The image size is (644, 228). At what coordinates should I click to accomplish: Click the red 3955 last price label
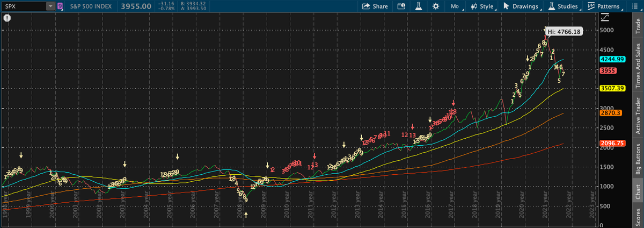click(x=609, y=70)
